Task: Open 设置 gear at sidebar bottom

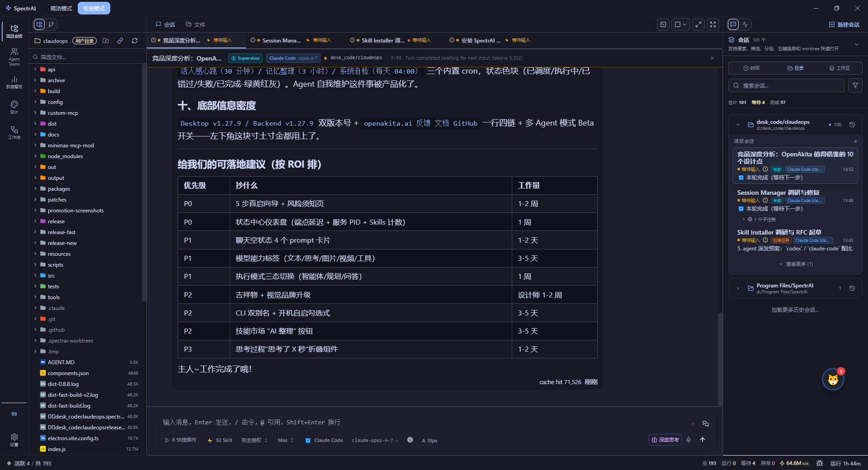Action: pos(14,440)
